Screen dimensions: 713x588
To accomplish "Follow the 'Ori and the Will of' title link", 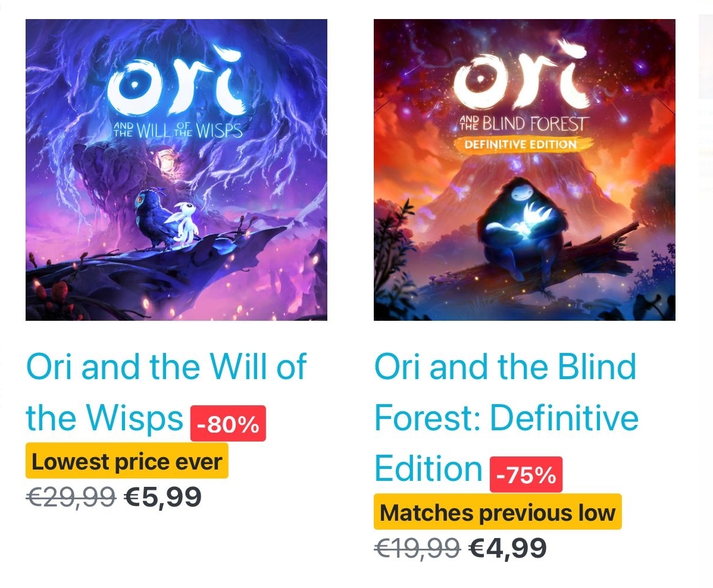I will pos(166,366).
